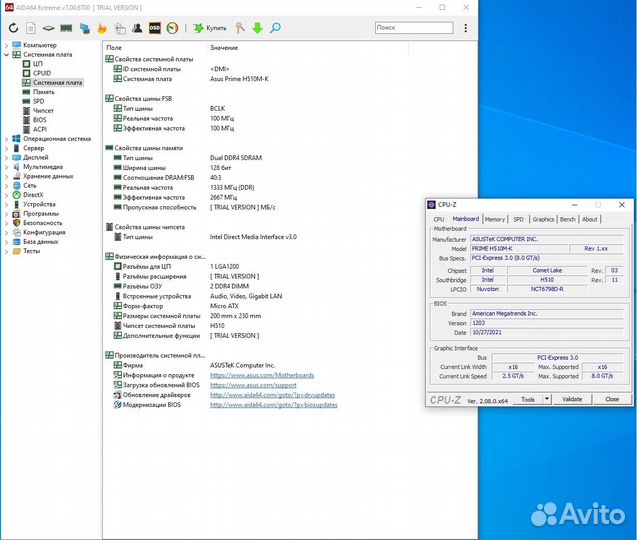Screen dimensions: 637x540
Task: Click the Купить buy button
Action: coord(210,28)
